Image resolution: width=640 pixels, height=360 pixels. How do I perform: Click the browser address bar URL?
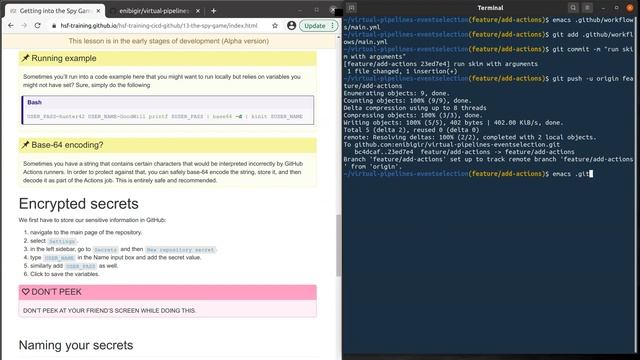[x=159, y=25]
